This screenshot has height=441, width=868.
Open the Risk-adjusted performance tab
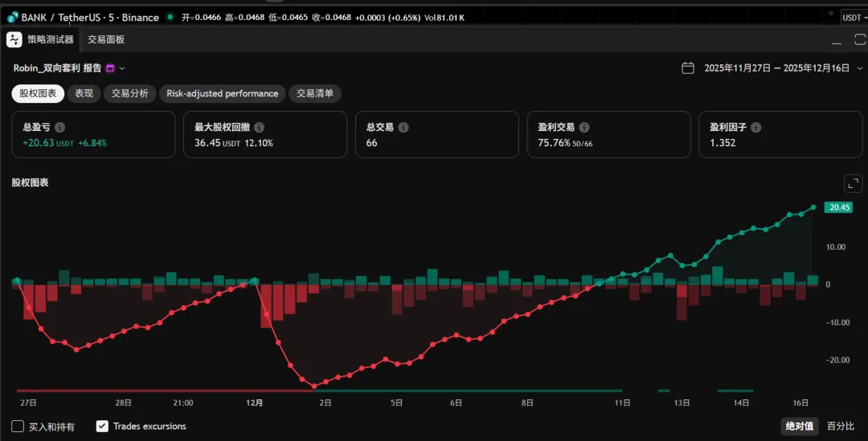coord(222,94)
